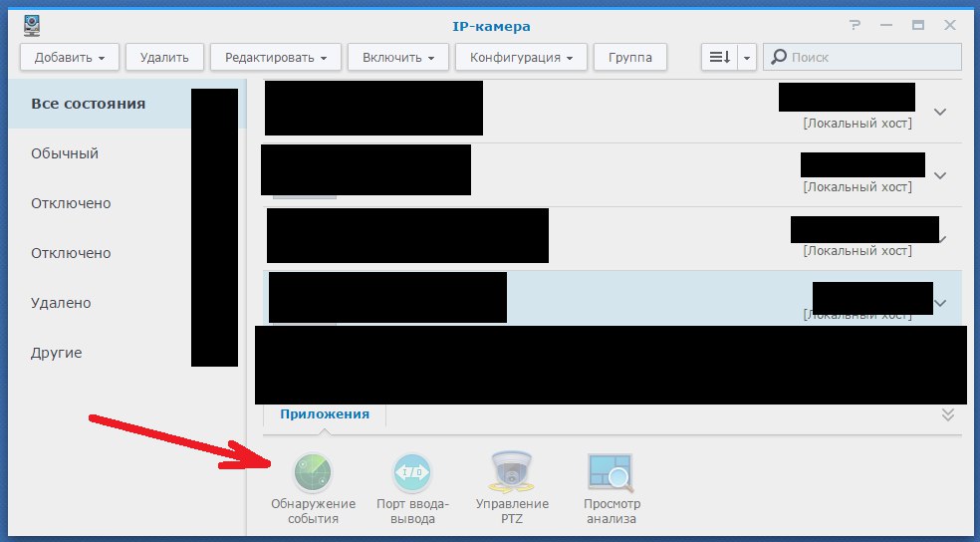Open Просмотр анализа magnifier icon
This screenshot has width=980, height=542.
coord(612,473)
